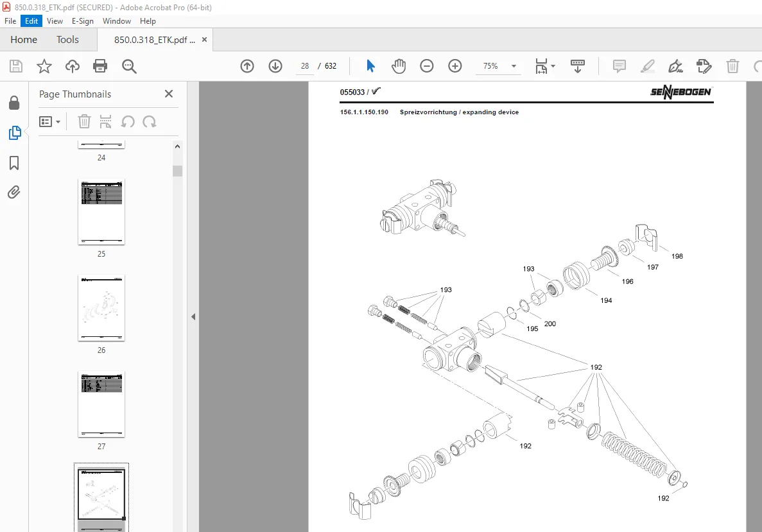Collapse the navigation pane arrow

point(193,317)
